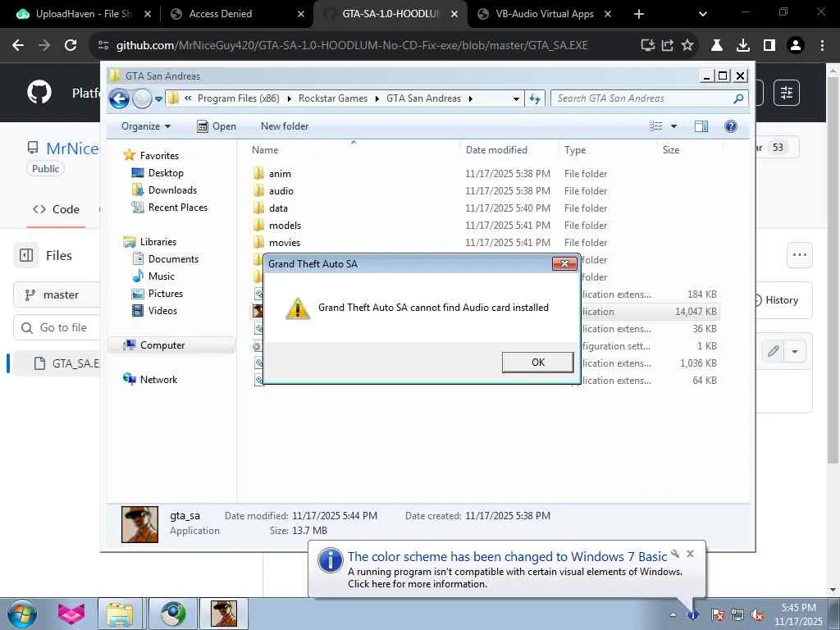Screen dimensions: 840x630
Task: Click New folder in Explorer toolbar
Action: [x=285, y=126]
